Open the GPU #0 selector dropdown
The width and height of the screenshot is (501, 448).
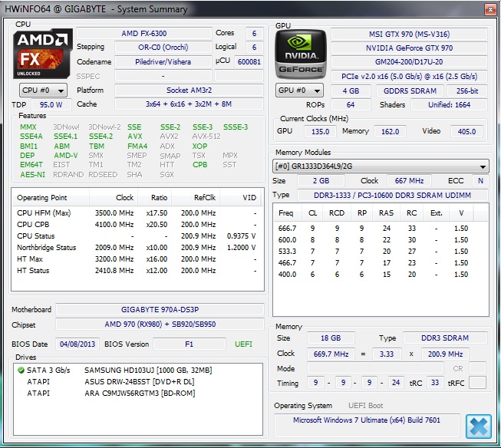pyautogui.click(x=299, y=91)
